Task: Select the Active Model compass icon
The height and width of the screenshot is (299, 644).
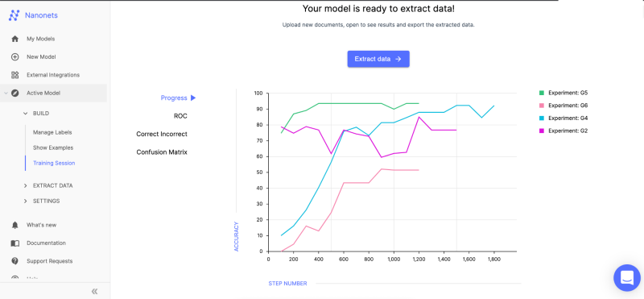Action: (14, 93)
